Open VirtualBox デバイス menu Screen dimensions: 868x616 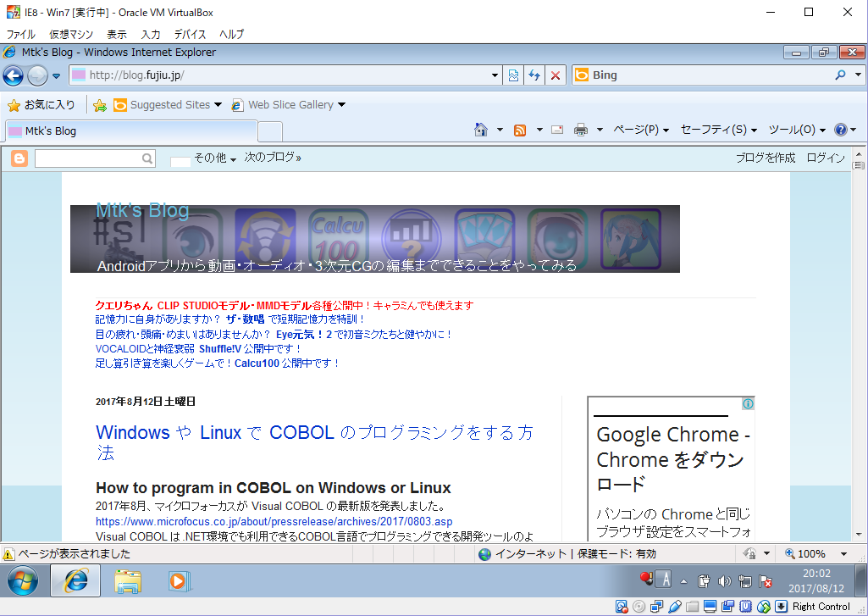coord(190,35)
